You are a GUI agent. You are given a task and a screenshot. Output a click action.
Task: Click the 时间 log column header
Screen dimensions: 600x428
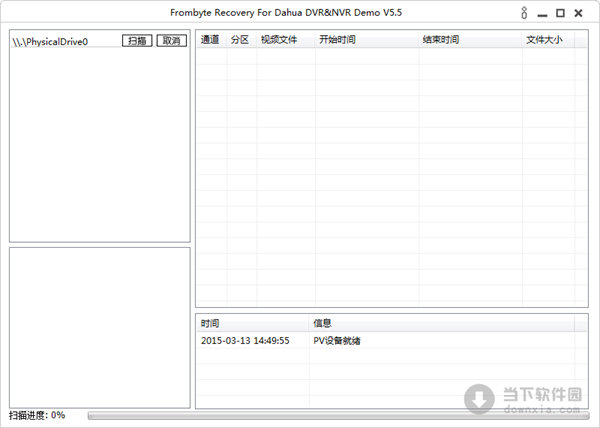(x=253, y=324)
